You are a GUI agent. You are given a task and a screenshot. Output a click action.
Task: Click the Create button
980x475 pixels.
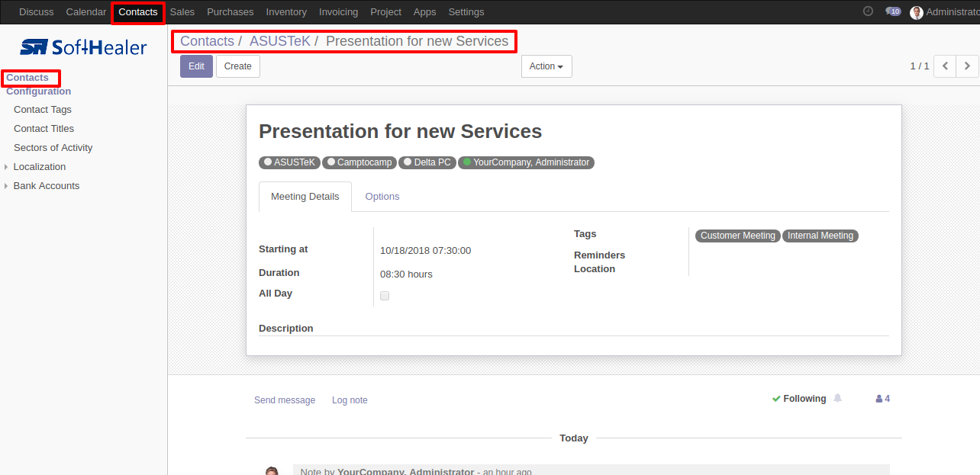click(238, 66)
